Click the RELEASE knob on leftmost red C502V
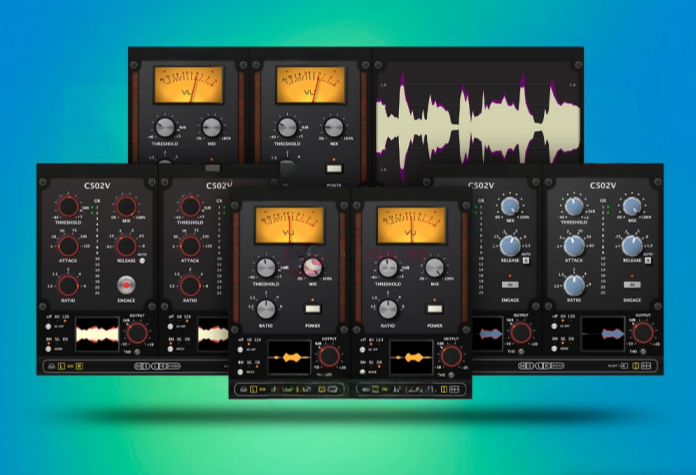This screenshot has width=696, height=475. pyautogui.click(x=126, y=246)
